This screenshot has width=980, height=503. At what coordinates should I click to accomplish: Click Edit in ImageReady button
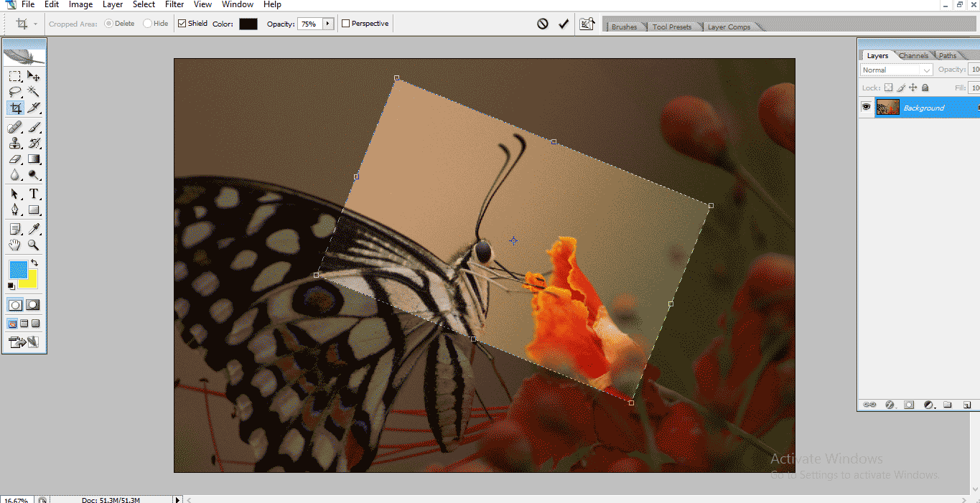[24, 344]
